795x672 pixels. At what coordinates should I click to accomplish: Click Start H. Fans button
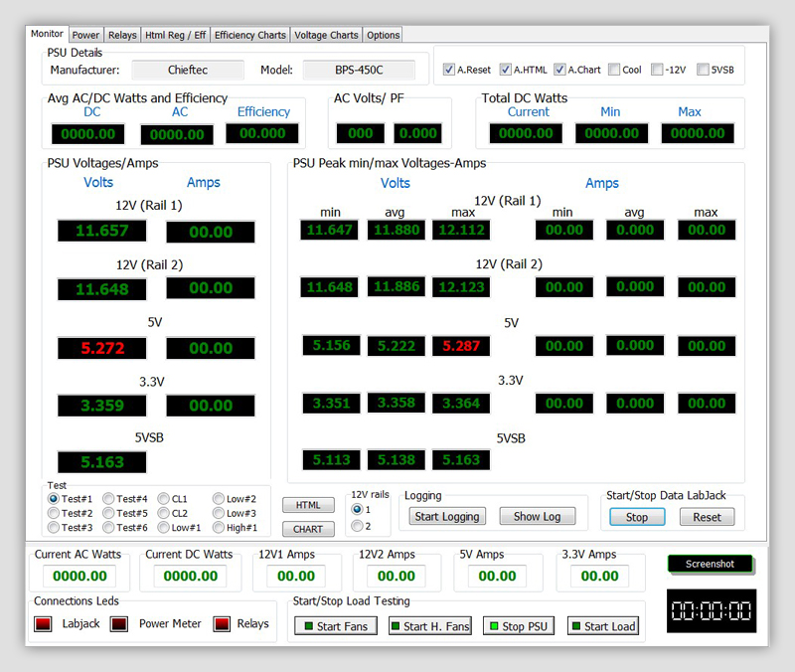pyautogui.click(x=430, y=626)
